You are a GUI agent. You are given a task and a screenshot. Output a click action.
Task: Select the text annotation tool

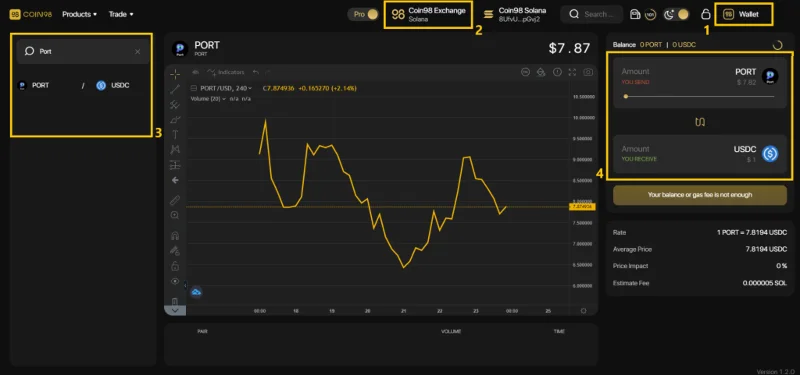[x=175, y=135]
